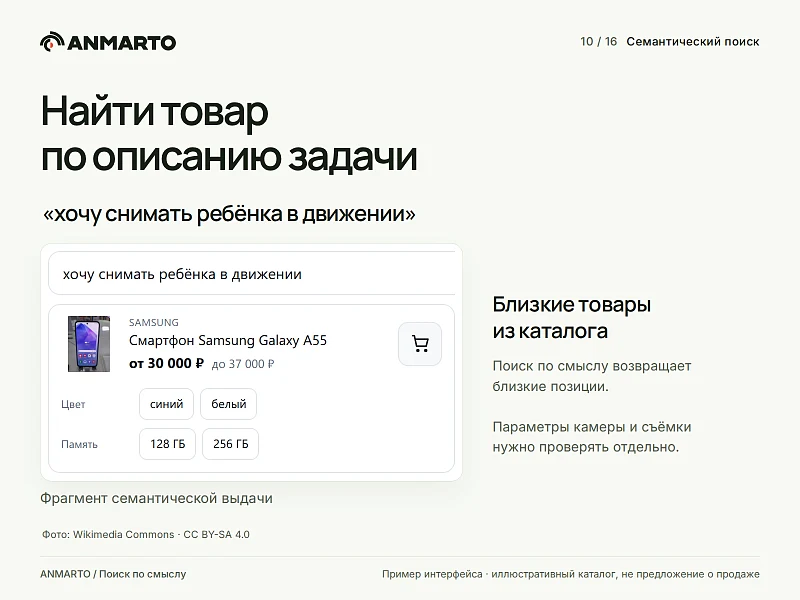Open the Samsung Galaxy A55 product thumbnail
This screenshot has height=600, width=800.
(x=89, y=344)
